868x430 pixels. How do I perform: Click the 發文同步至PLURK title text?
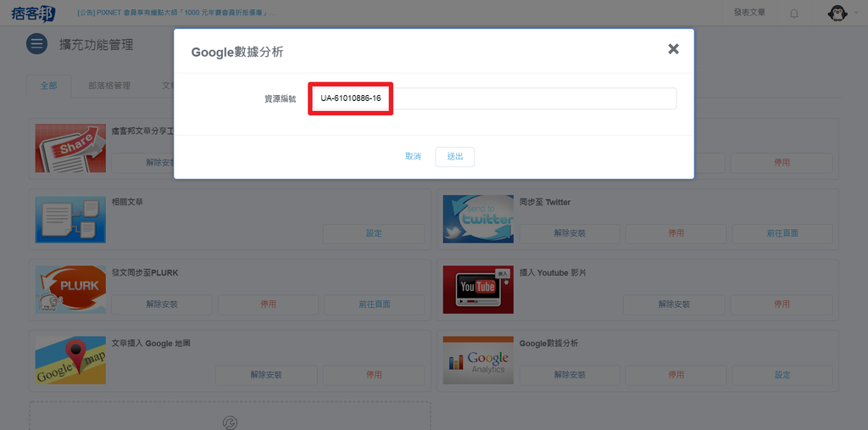[x=145, y=273]
